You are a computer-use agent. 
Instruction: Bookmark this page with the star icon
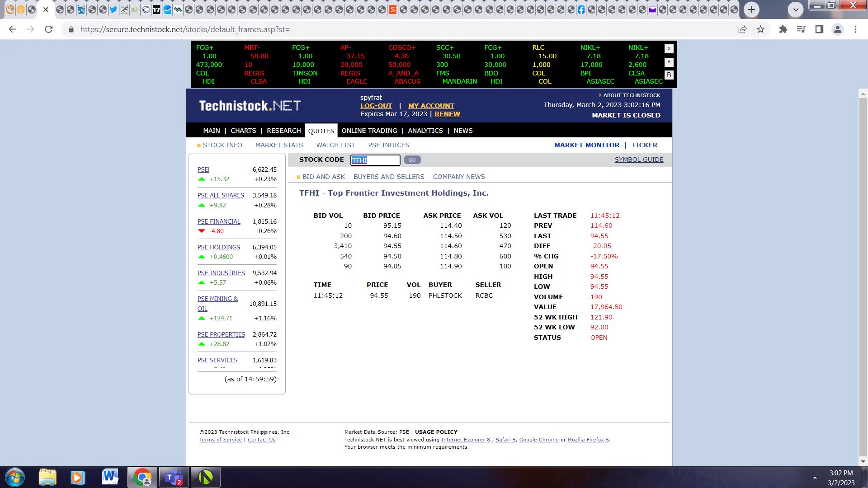761,29
